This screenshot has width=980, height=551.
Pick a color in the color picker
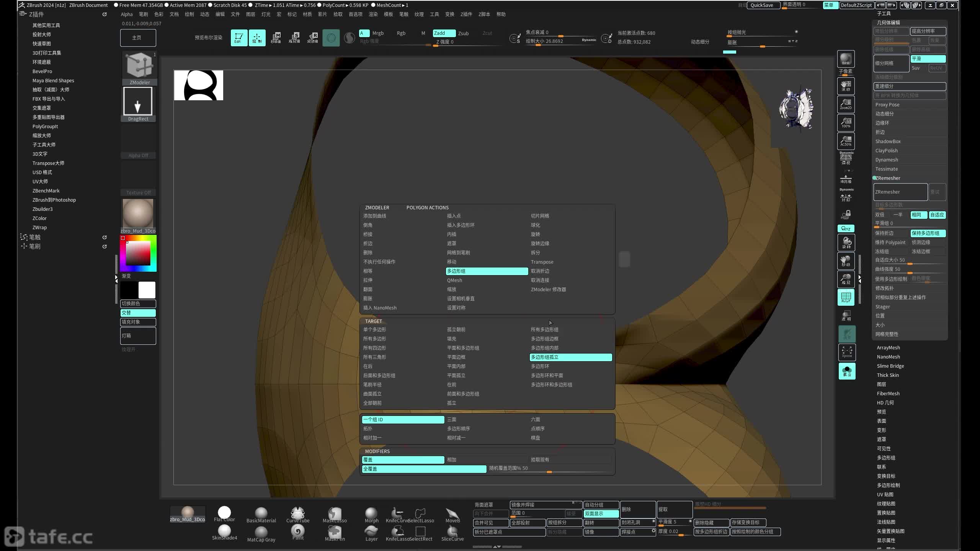click(138, 253)
